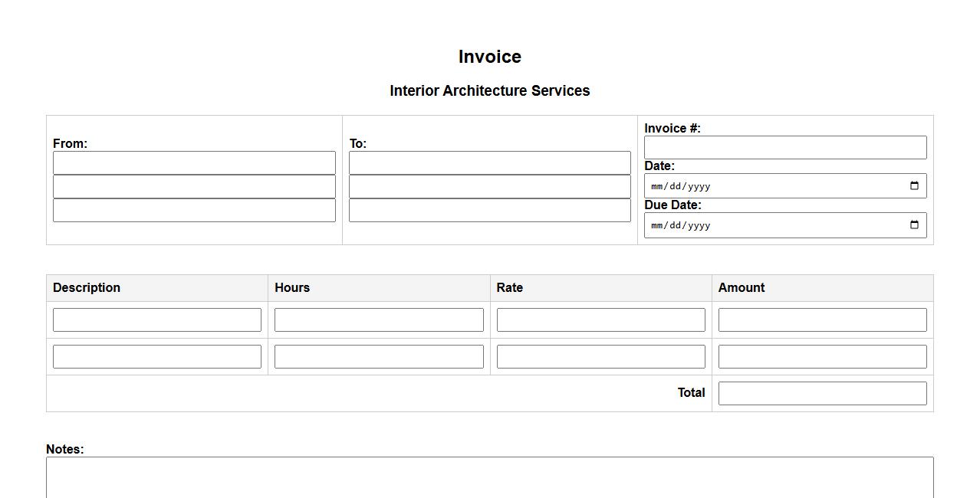Click inside the Notes text area
This screenshot has width=980, height=498.
click(489, 479)
